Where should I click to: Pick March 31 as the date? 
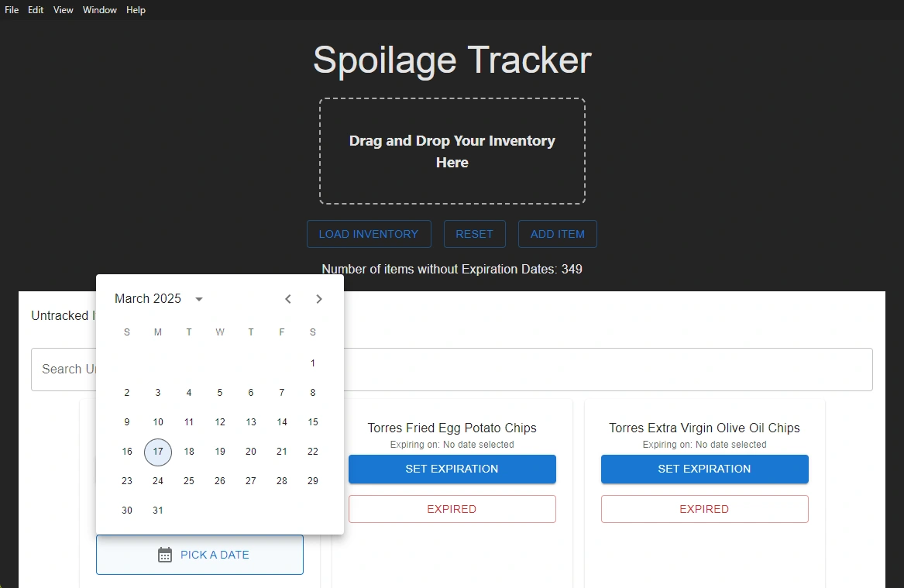coord(158,511)
